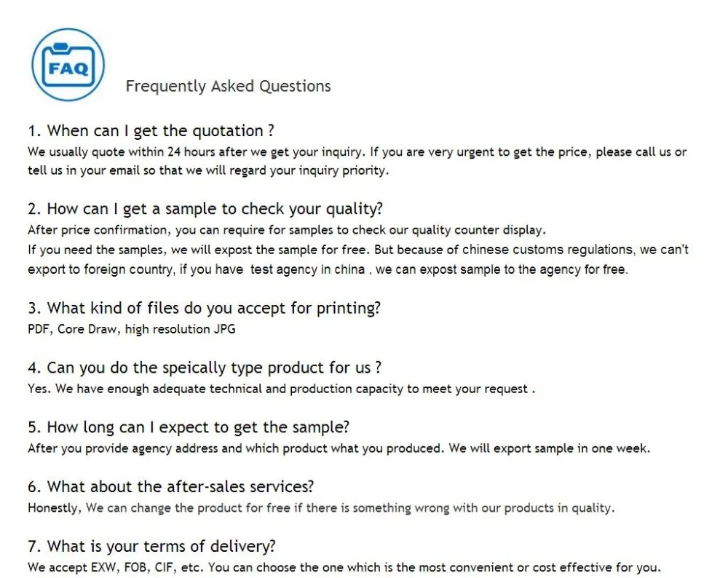
Task: Select question 4 about specially type product
Action: click(x=205, y=368)
